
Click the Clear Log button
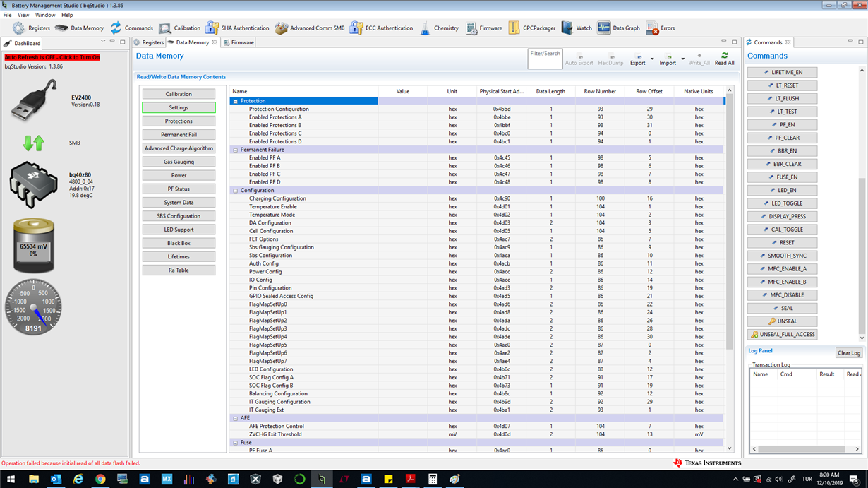click(848, 353)
